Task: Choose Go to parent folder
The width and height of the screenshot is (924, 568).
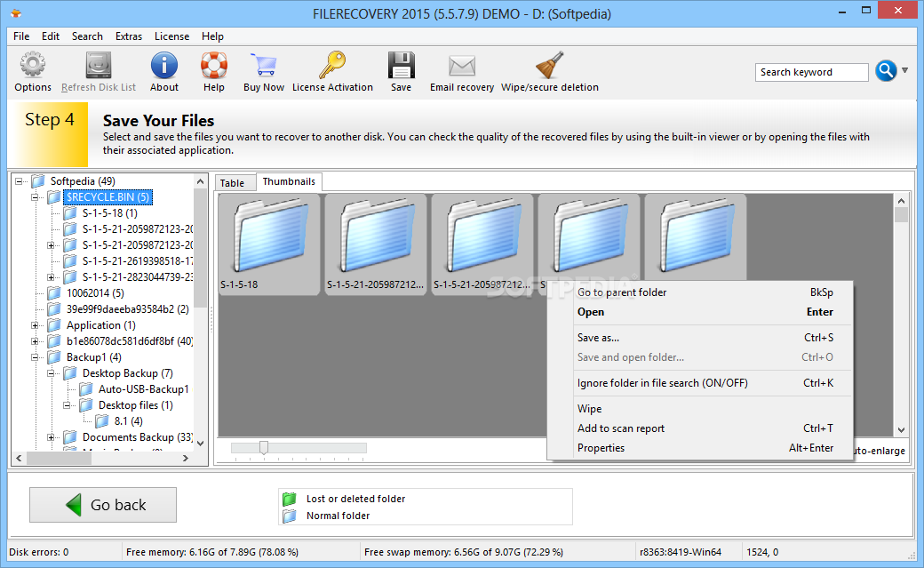Action: coord(700,292)
